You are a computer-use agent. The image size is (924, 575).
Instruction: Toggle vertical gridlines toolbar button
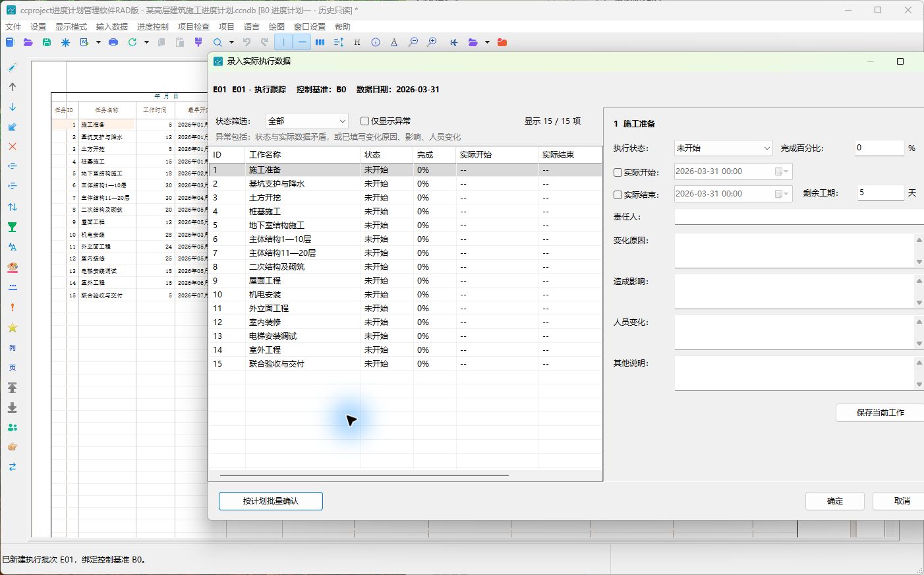(x=283, y=42)
